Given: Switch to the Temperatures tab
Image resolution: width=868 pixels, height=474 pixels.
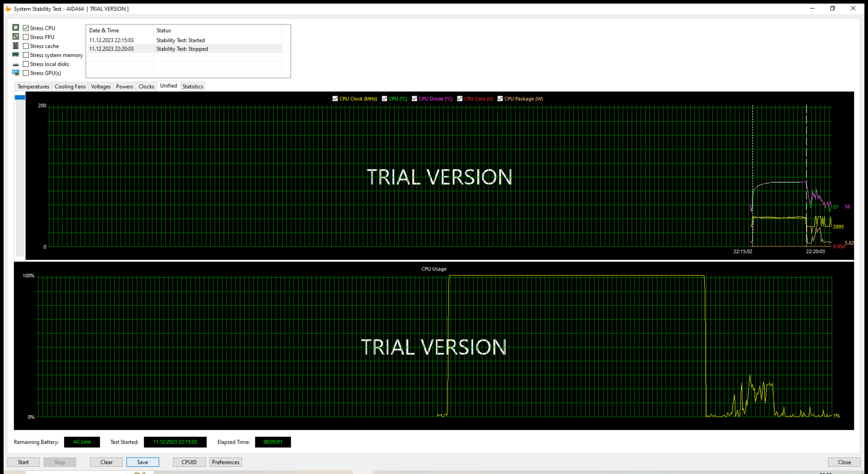Looking at the screenshot, I should point(33,86).
